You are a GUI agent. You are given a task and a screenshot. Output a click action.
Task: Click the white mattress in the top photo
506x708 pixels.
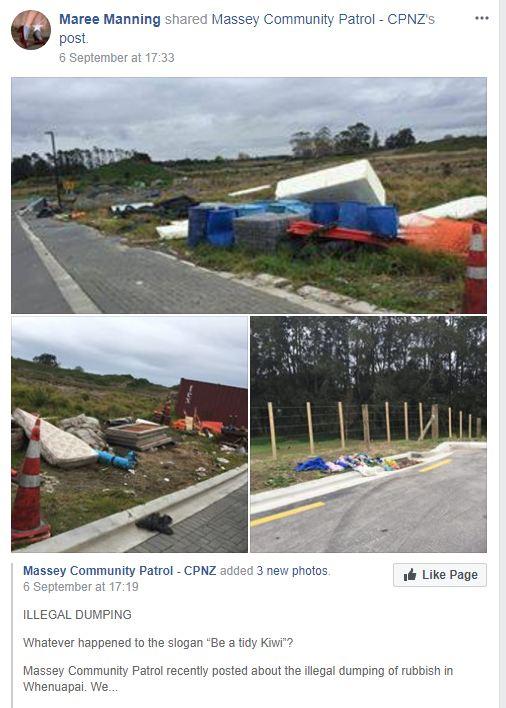pyautogui.click(x=330, y=182)
